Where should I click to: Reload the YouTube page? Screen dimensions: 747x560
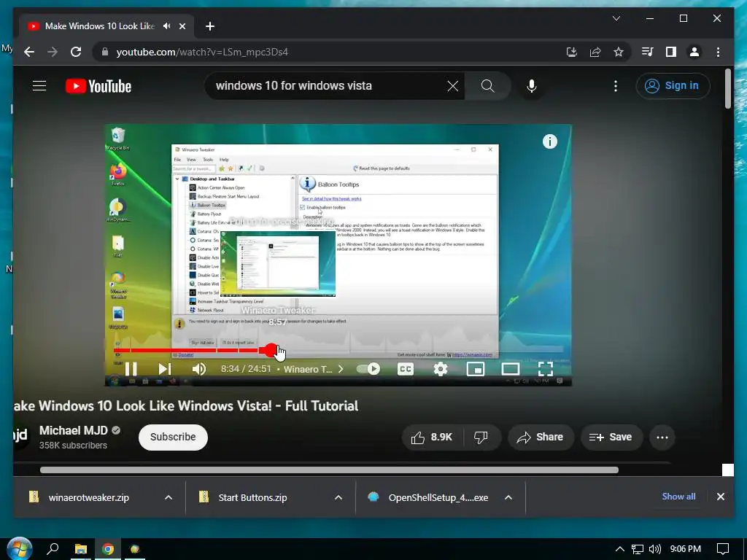tap(76, 52)
